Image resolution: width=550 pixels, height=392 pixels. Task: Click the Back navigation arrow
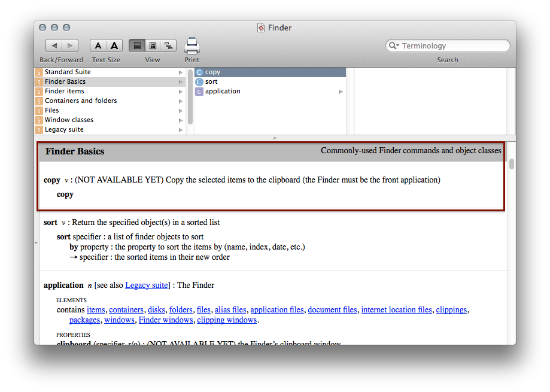point(54,45)
